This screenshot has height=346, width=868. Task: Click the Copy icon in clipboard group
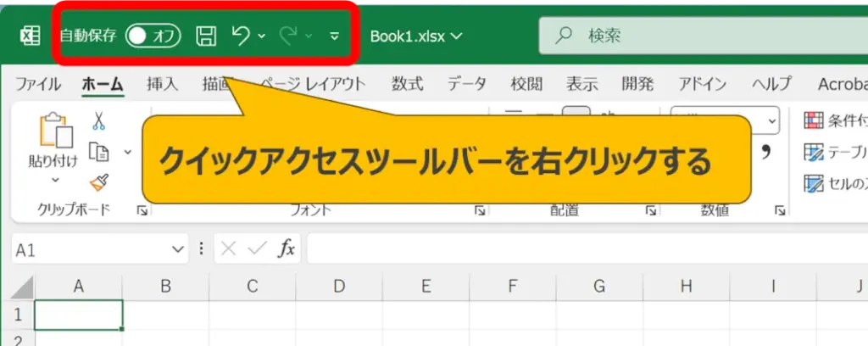pyautogui.click(x=99, y=152)
